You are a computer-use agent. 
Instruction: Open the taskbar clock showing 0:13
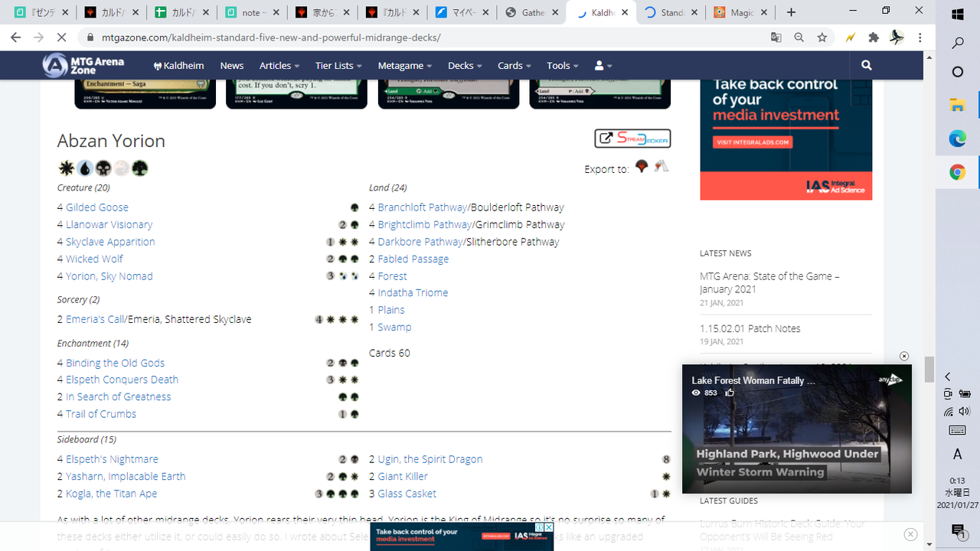[957, 493]
